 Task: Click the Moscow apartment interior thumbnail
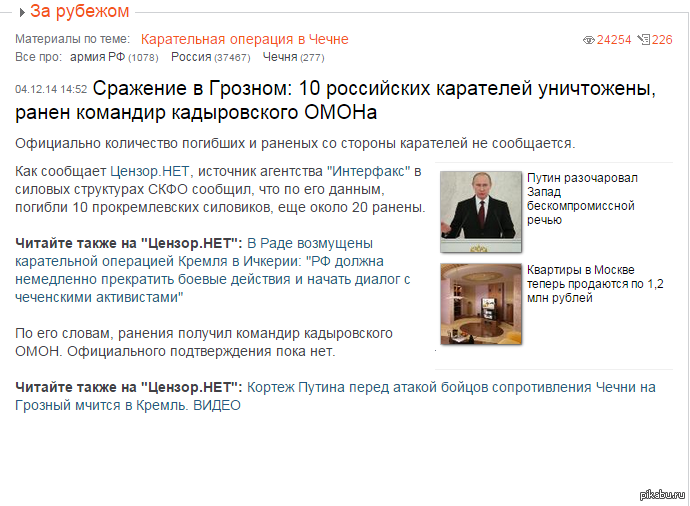point(481,304)
